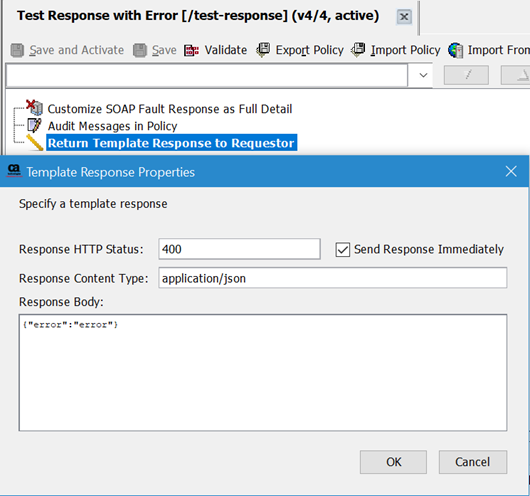530x496 pixels.
Task: Close the Test Response with Error tab
Action: [x=404, y=17]
